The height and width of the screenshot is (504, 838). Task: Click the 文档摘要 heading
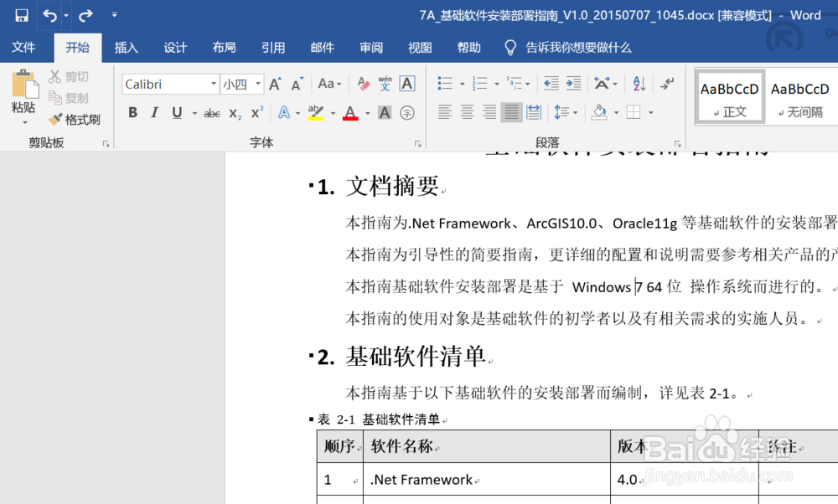[x=392, y=187]
